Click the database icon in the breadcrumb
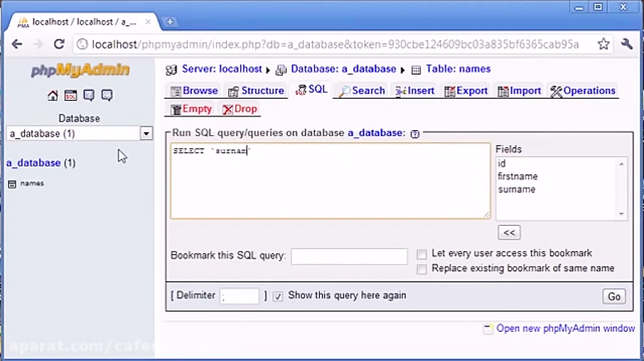The image size is (644, 361). [x=281, y=70]
